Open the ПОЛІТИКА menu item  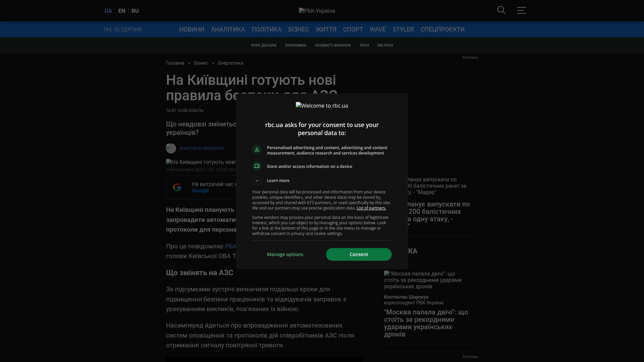(266, 29)
